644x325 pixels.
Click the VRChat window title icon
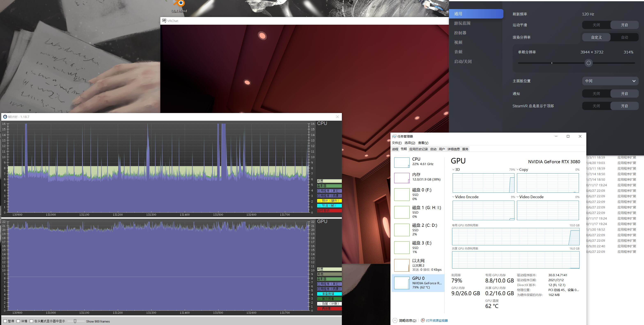click(x=164, y=21)
